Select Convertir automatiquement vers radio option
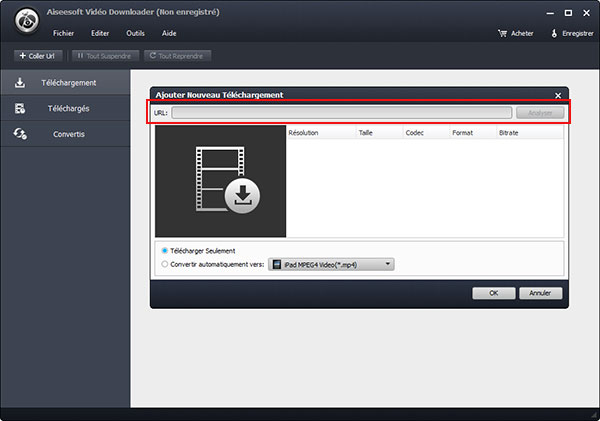The width and height of the screenshot is (600, 421). 165,264
